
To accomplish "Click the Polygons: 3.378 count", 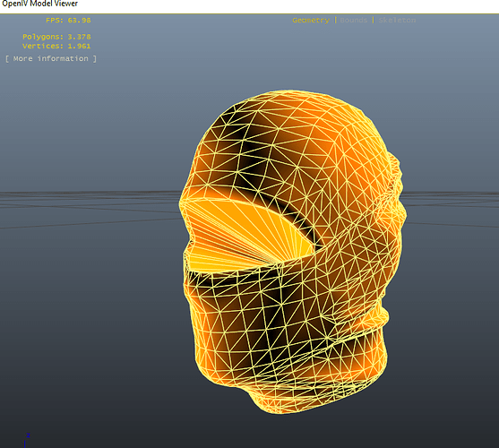I will click(x=56, y=37).
